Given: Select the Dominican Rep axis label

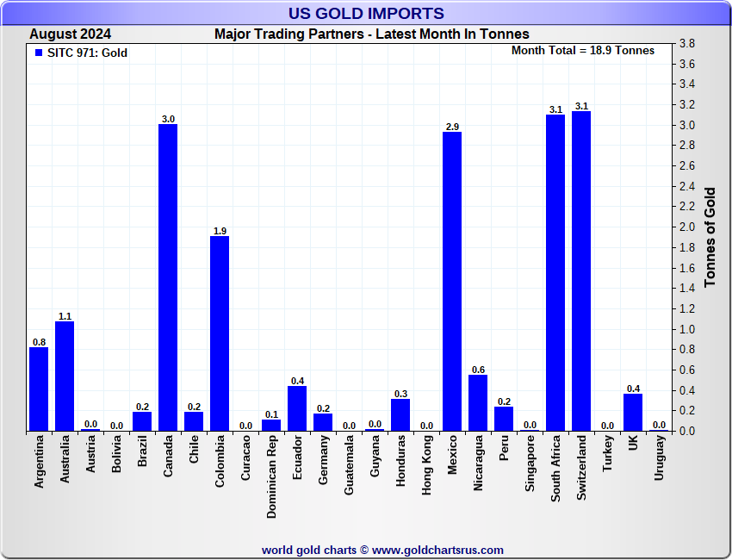Looking at the screenshot, I should tap(271, 476).
